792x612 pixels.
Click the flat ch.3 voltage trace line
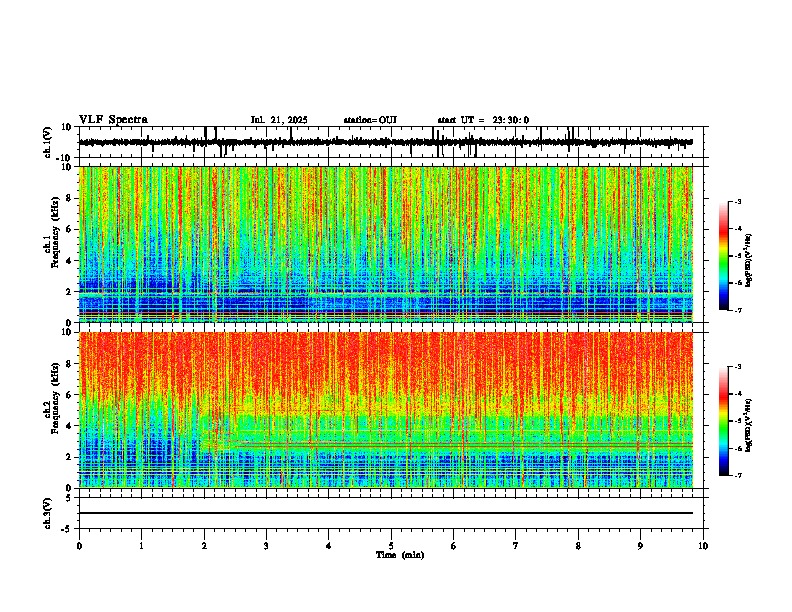386,513
